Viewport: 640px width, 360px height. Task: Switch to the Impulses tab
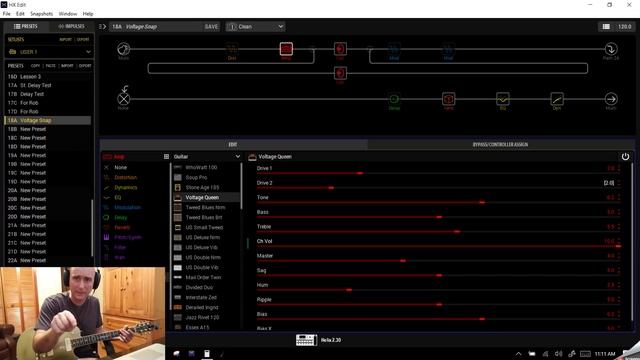[71, 26]
